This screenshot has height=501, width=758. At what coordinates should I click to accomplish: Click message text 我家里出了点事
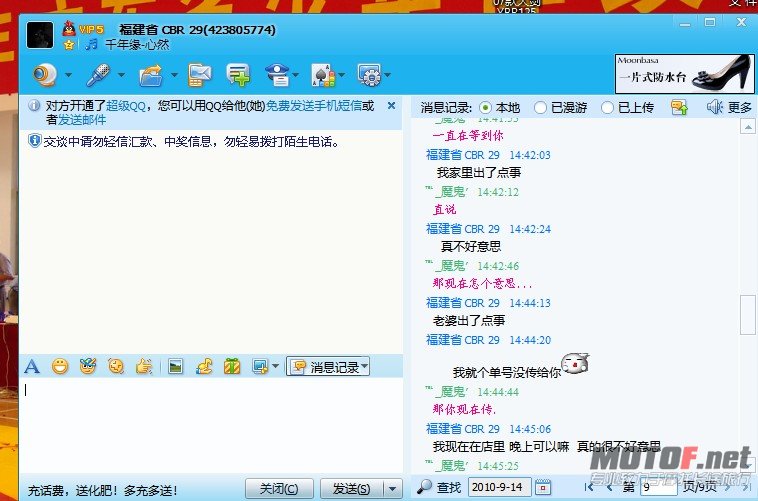click(x=479, y=173)
